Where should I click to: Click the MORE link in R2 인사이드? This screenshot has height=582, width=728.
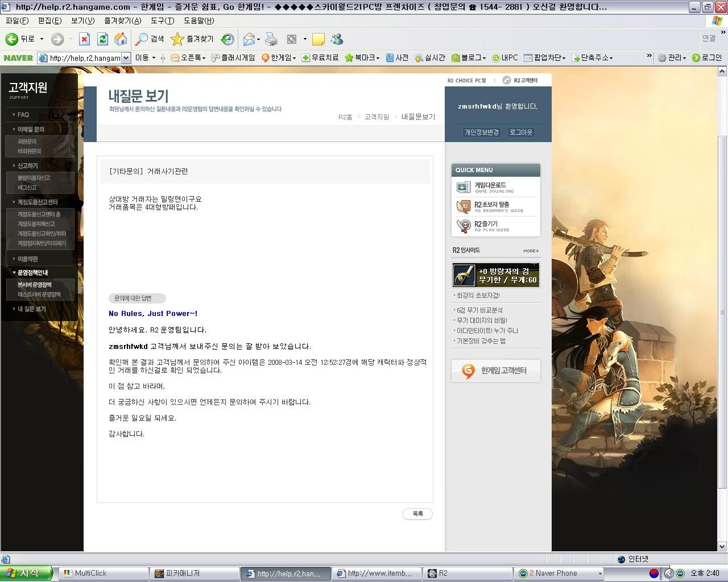point(531,251)
